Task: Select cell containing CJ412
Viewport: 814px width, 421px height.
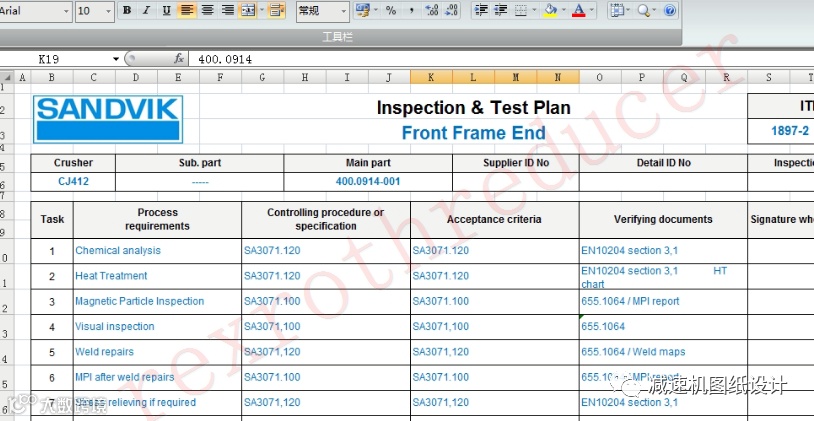Action: pos(73,182)
